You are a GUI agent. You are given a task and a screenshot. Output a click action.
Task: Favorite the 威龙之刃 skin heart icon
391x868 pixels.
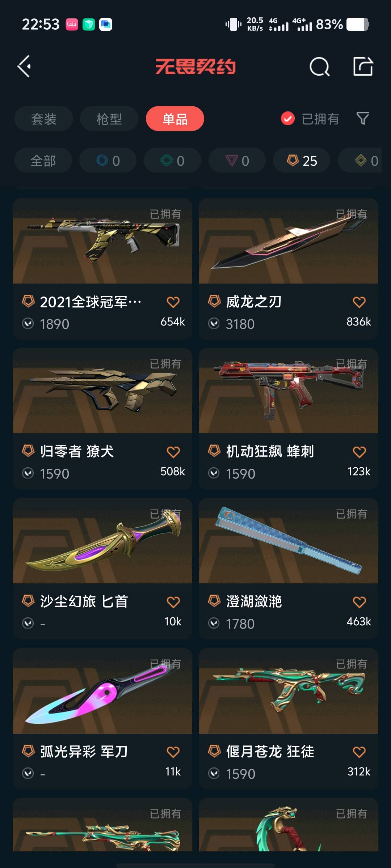pyautogui.click(x=359, y=302)
